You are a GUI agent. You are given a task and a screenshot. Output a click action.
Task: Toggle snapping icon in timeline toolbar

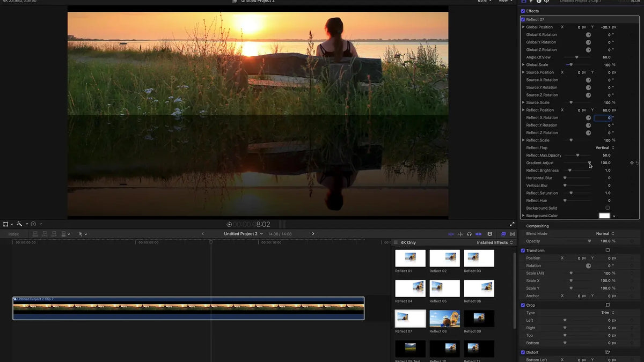point(478,234)
